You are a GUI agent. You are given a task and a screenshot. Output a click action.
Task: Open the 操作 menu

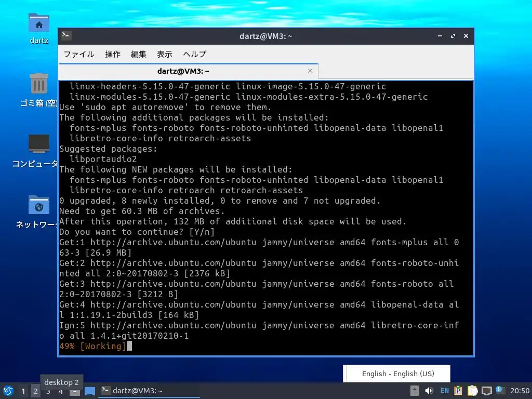tap(113, 54)
